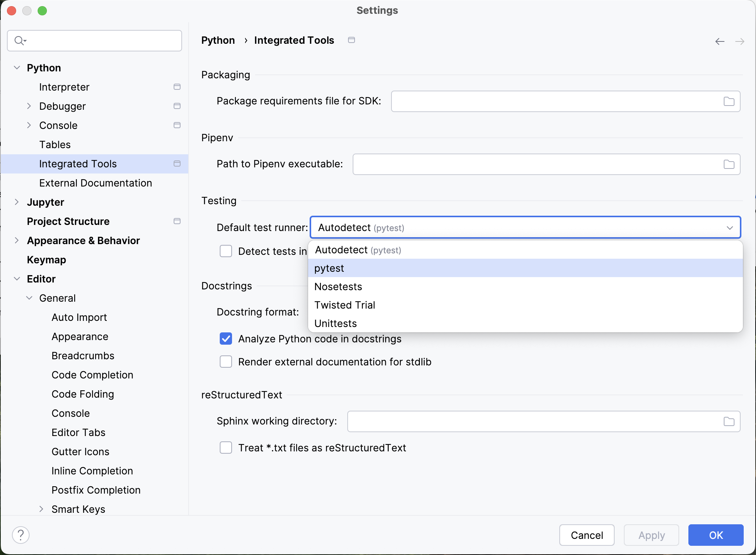The width and height of the screenshot is (756, 555).
Task: Select Keymap in the settings sidebar
Action: point(46,259)
